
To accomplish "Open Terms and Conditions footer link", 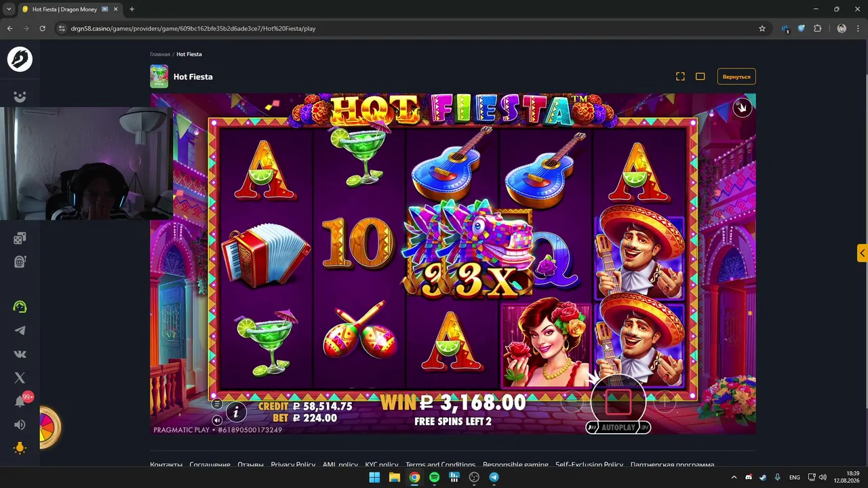I will click(x=441, y=465).
